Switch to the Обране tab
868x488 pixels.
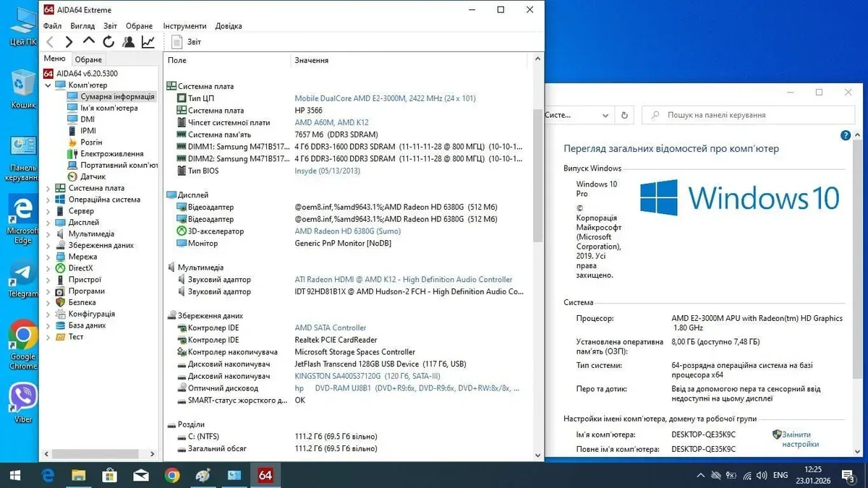tap(88, 60)
